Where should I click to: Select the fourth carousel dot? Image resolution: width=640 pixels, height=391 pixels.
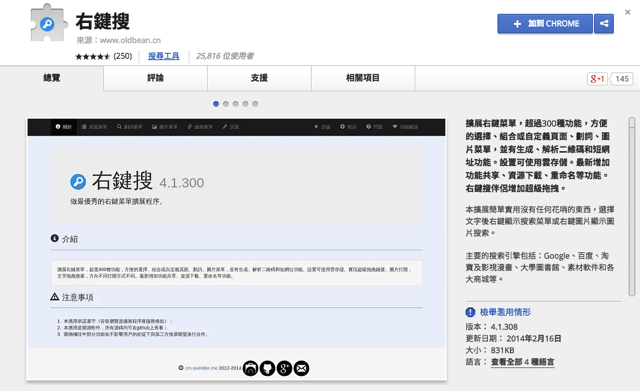pos(245,104)
